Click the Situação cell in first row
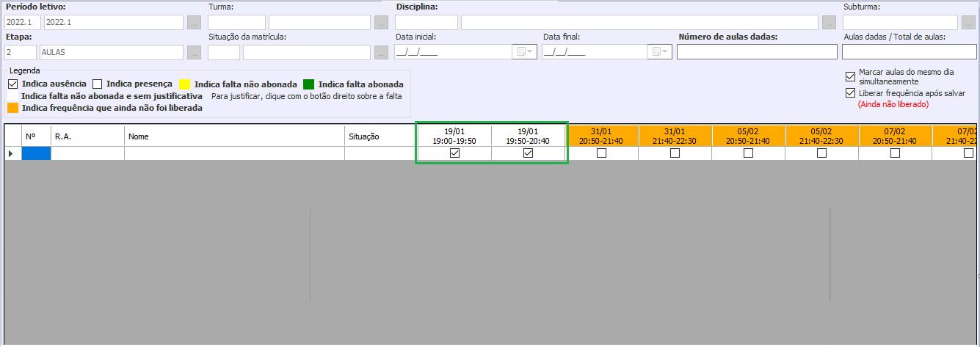The height and width of the screenshot is (347, 980). (380, 153)
